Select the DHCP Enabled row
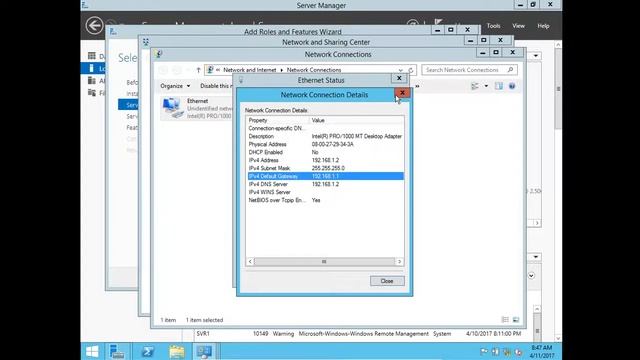Screen dimensions: 640x360 (x=325, y=152)
